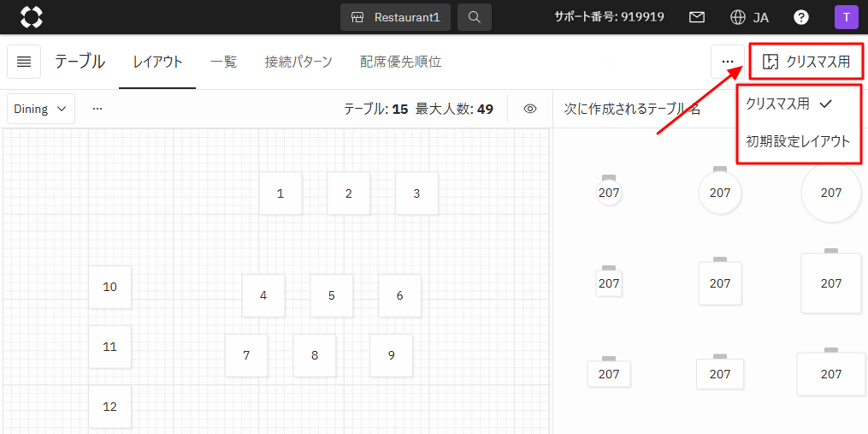Select table 6 on the floor plan
This screenshot has height=434, width=868.
(x=399, y=295)
